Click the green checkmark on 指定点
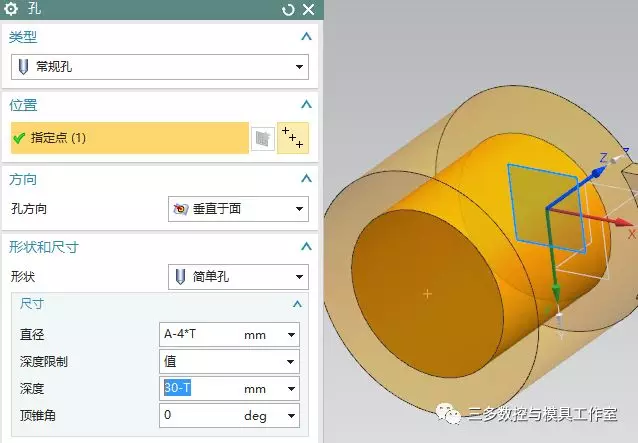 19,138
